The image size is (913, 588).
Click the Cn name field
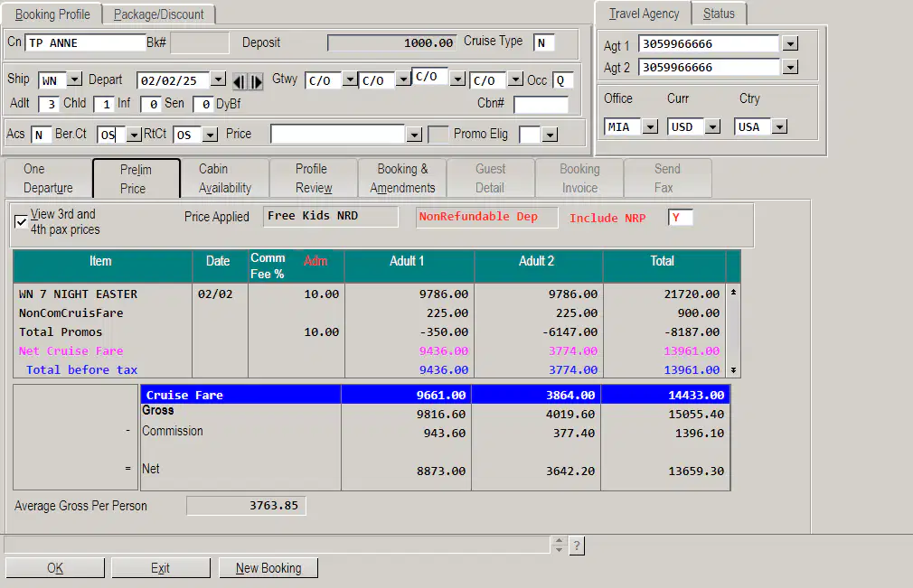pos(85,43)
